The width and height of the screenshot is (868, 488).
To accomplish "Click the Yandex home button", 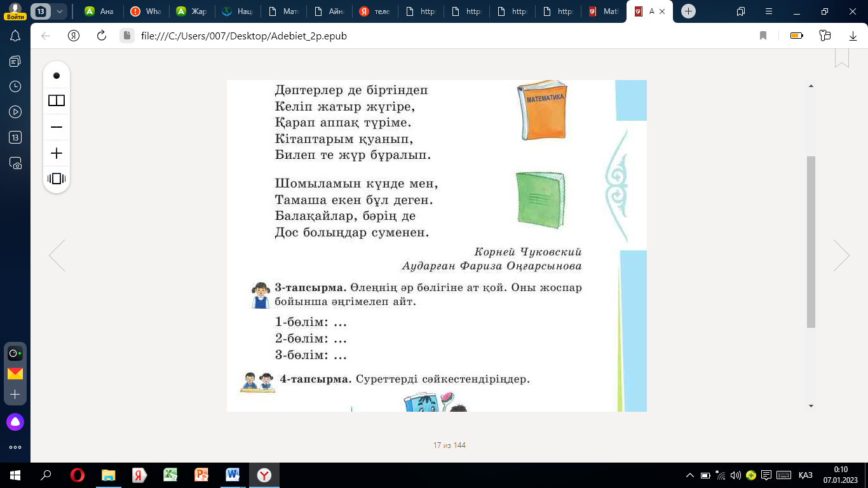I will tap(73, 36).
